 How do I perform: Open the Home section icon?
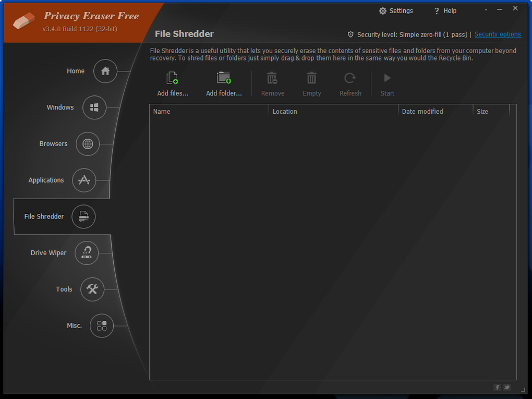[105, 71]
